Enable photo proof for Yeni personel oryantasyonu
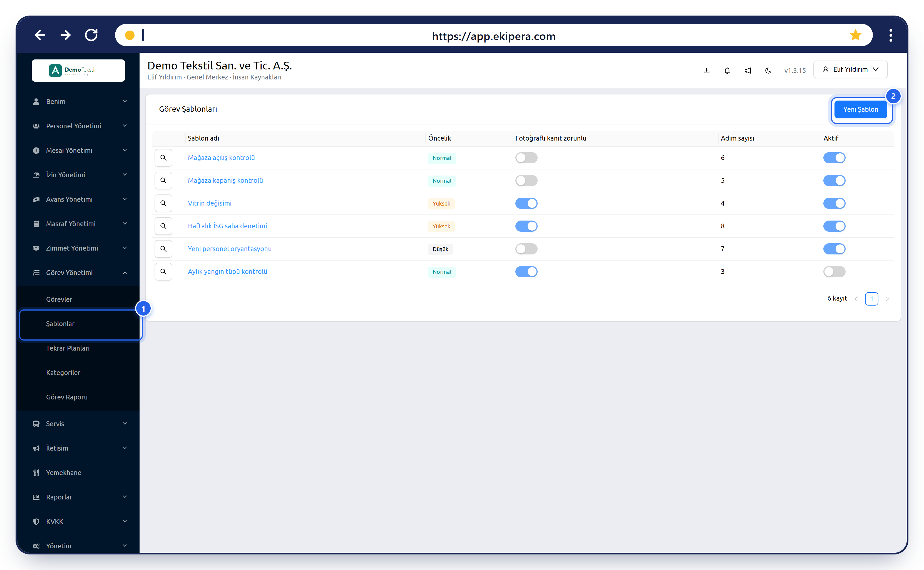Screen dimensions: 924x570 click(x=526, y=249)
